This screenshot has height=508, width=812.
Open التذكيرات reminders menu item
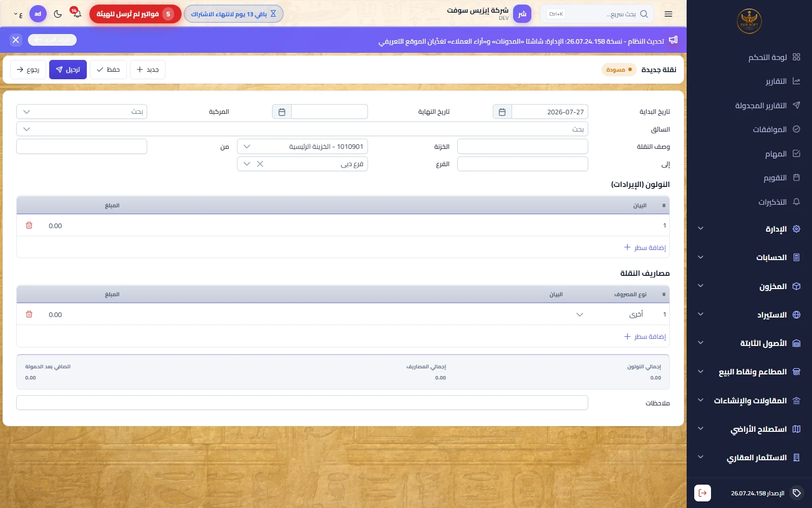779,202
